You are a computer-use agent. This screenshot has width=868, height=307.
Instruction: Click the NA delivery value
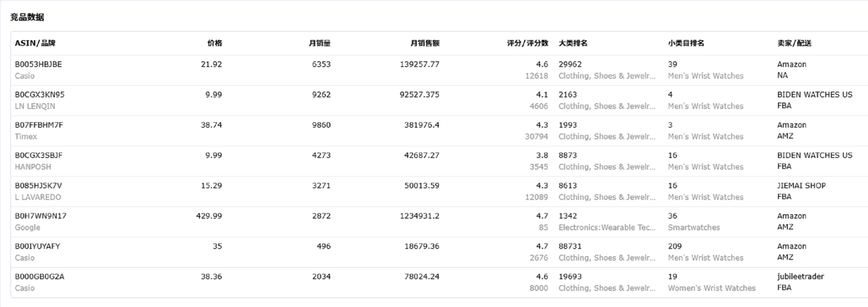[x=783, y=76]
